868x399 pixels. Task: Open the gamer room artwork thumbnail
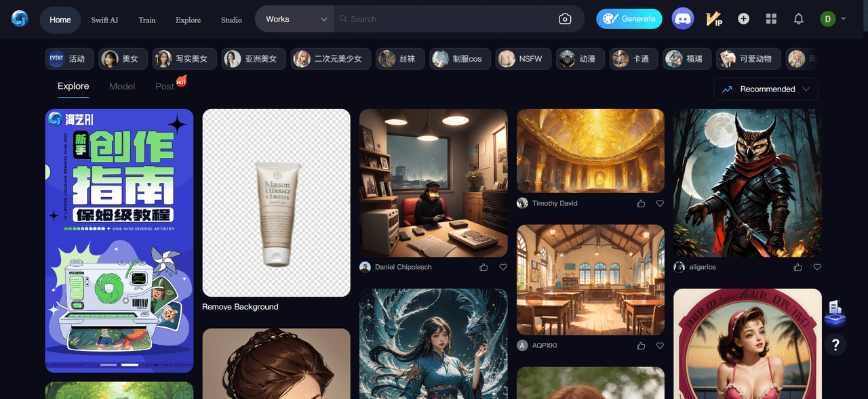click(x=433, y=183)
